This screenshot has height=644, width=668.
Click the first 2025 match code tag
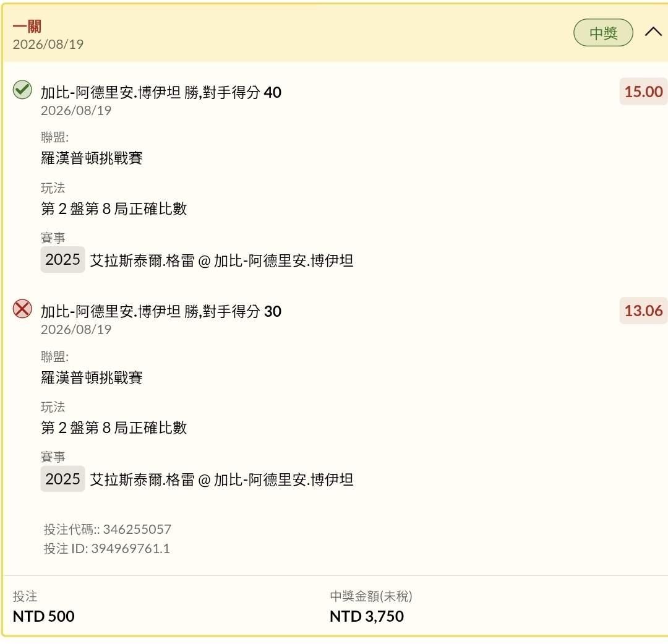tap(62, 260)
